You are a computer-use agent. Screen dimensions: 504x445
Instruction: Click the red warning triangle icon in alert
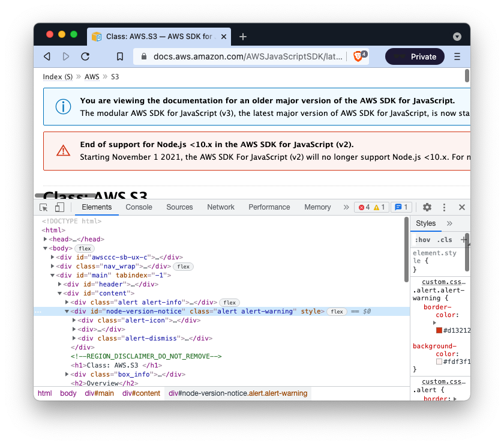(64, 150)
